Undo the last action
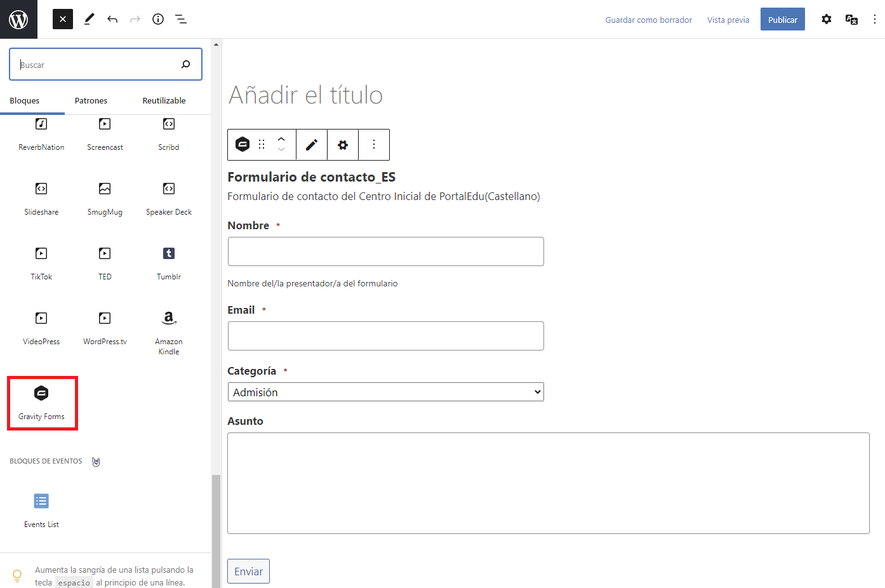The width and height of the screenshot is (885, 588). tap(112, 19)
